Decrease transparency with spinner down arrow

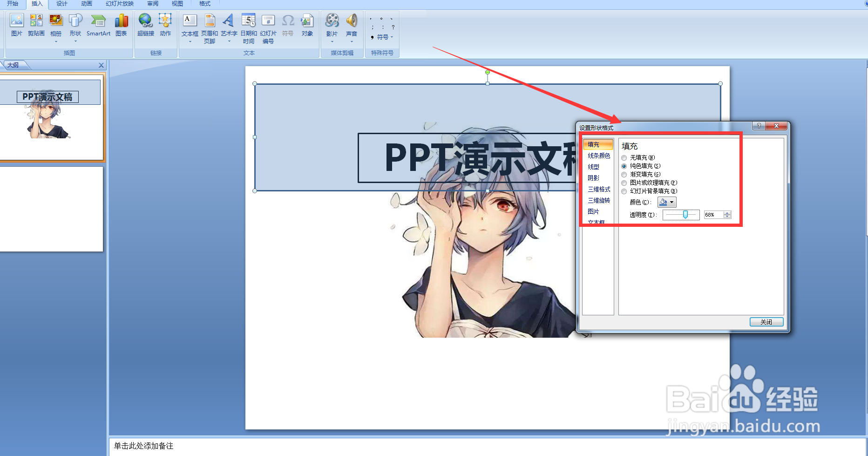(727, 217)
